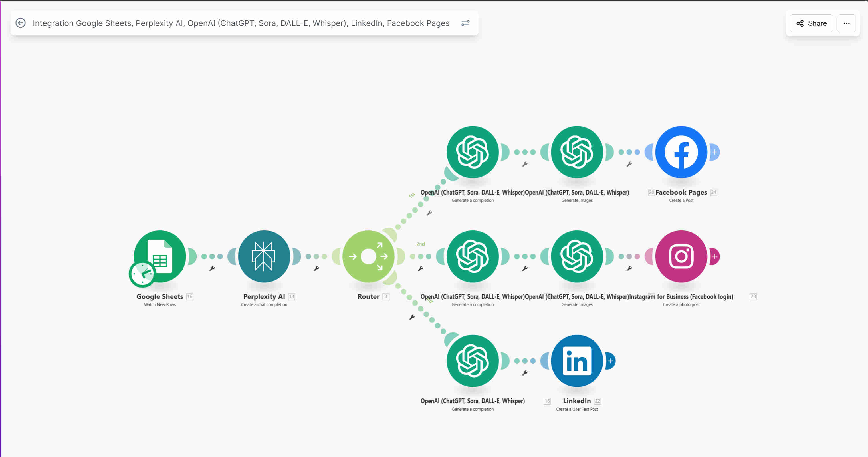Click module number badge 16 by Google Sheets
This screenshot has height=457, width=868.
[190, 297]
